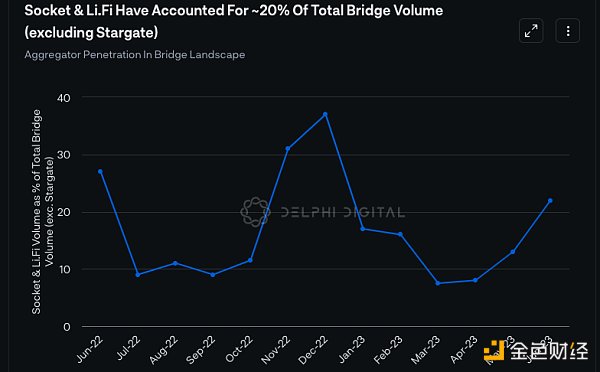
Task: Click the Aggregator Penetration subtitle
Action: (x=135, y=55)
